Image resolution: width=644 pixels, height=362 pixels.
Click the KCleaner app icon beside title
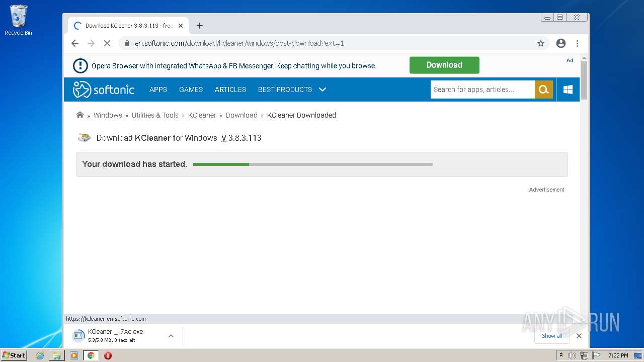pyautogui.click(x=84, y=138)
